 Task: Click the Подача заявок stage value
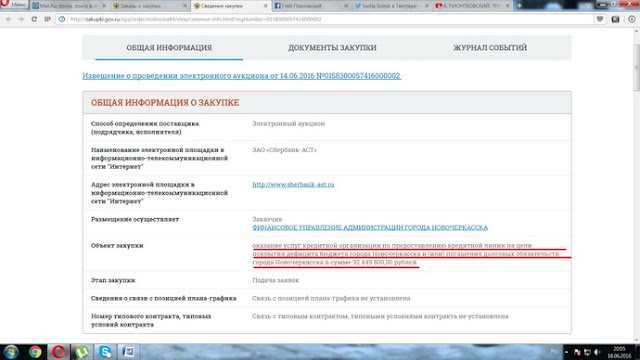(x=276, y=280)
